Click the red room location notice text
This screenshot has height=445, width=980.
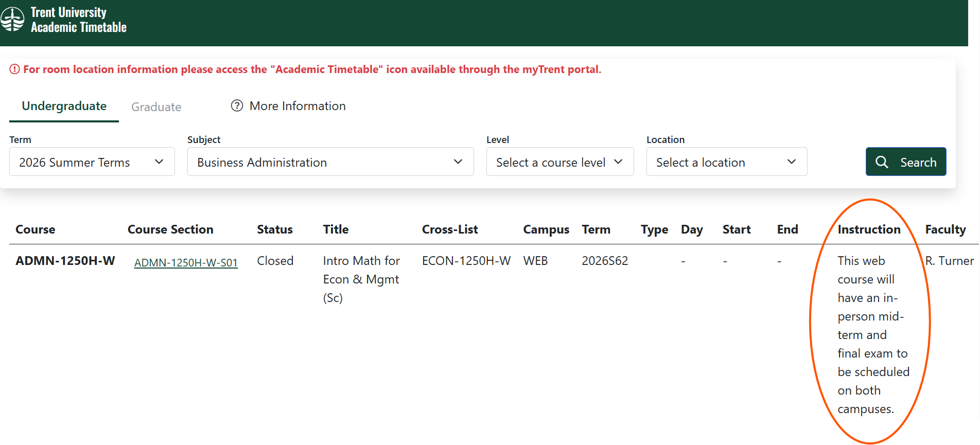pos(312,69)
